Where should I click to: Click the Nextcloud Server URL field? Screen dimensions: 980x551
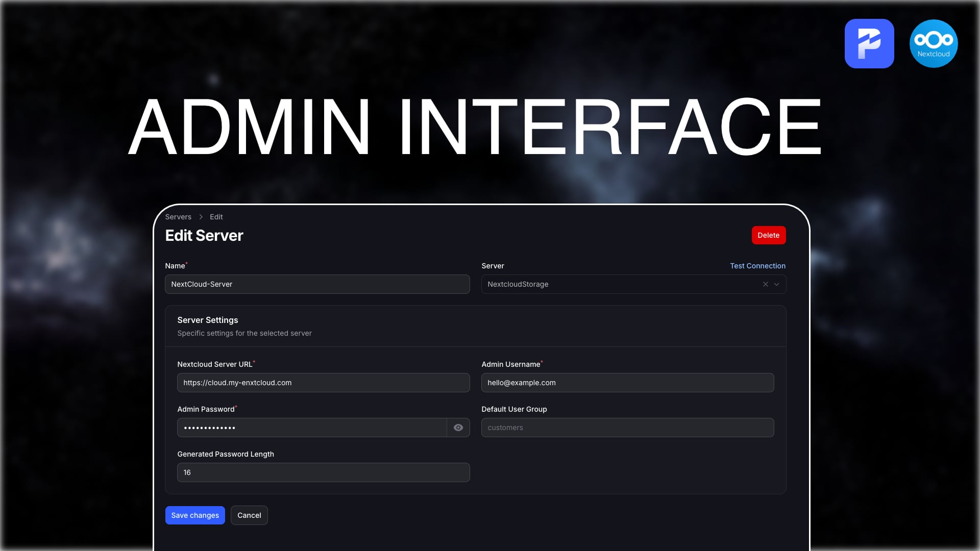coord(323,383)
